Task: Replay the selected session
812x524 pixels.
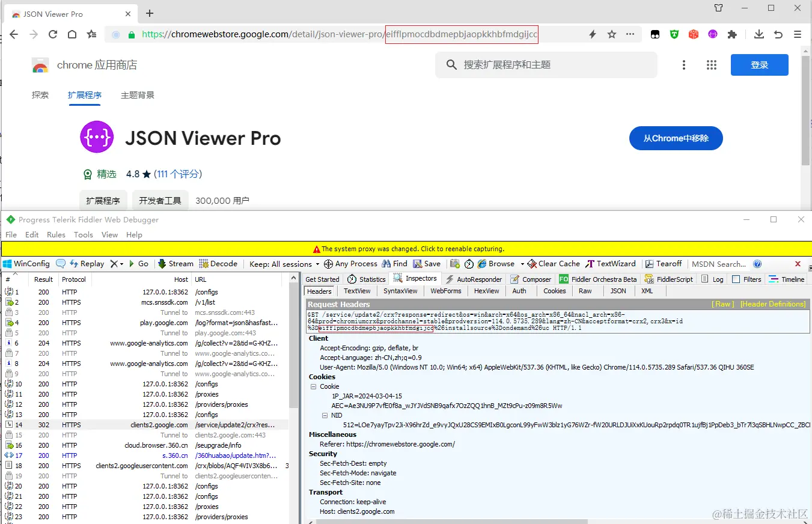Action: [87, 264]
